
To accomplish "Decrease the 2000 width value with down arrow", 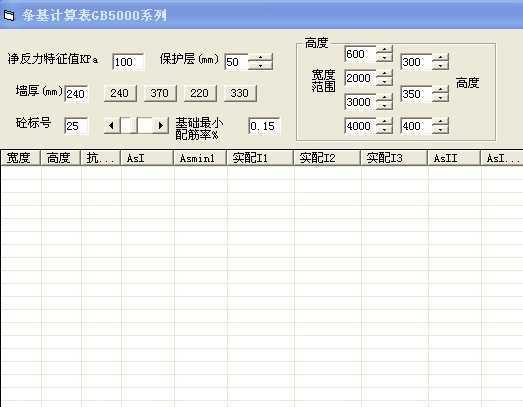I will coord(385,82).
